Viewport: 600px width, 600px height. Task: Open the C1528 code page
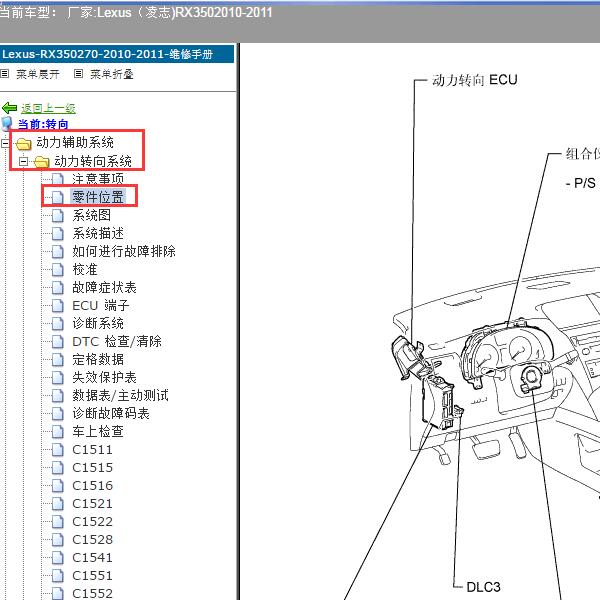tap(92, 539)
